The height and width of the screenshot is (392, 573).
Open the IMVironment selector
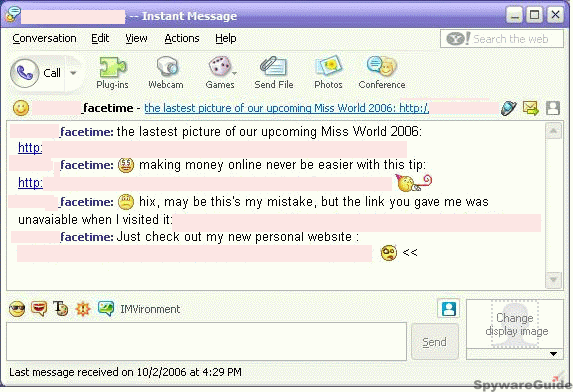(139, 309)
